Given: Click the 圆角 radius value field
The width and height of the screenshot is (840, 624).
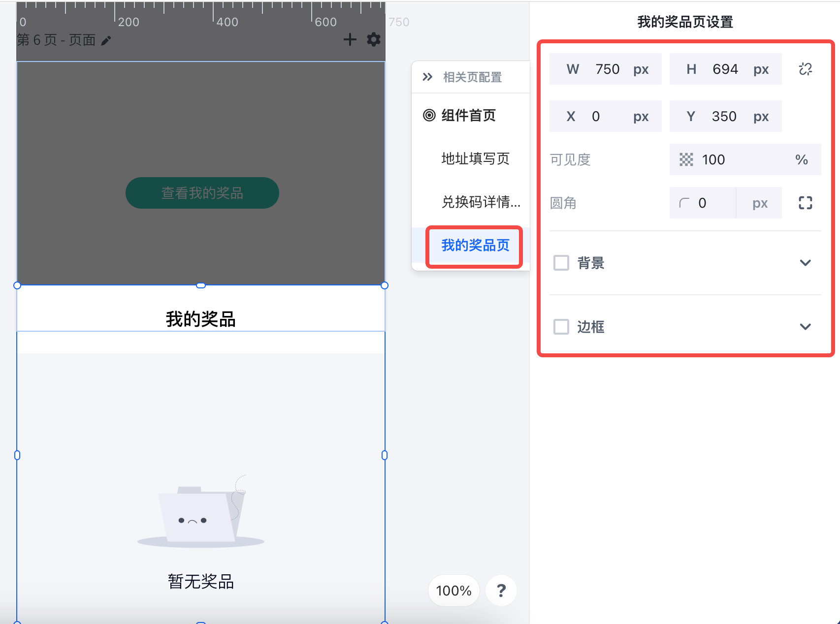Looking at the screenshot, I should pos(703,203).
